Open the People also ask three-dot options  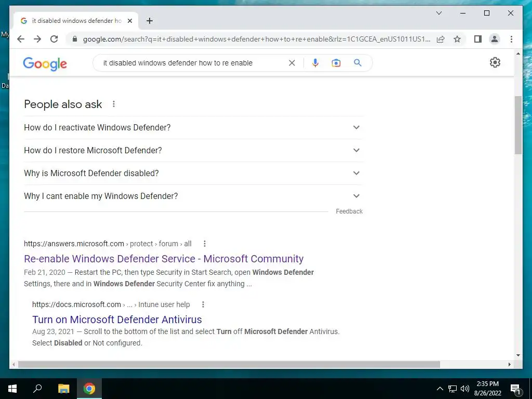click(x=114, y=104)
